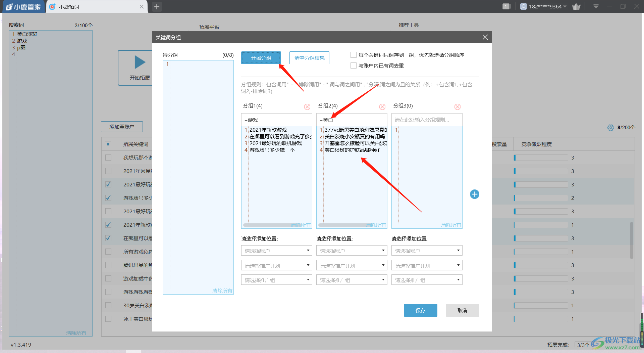This screenshot has width=644, height=353.
Task: Click 清除所有 under 分组3 list
Action: click(451, 225)
